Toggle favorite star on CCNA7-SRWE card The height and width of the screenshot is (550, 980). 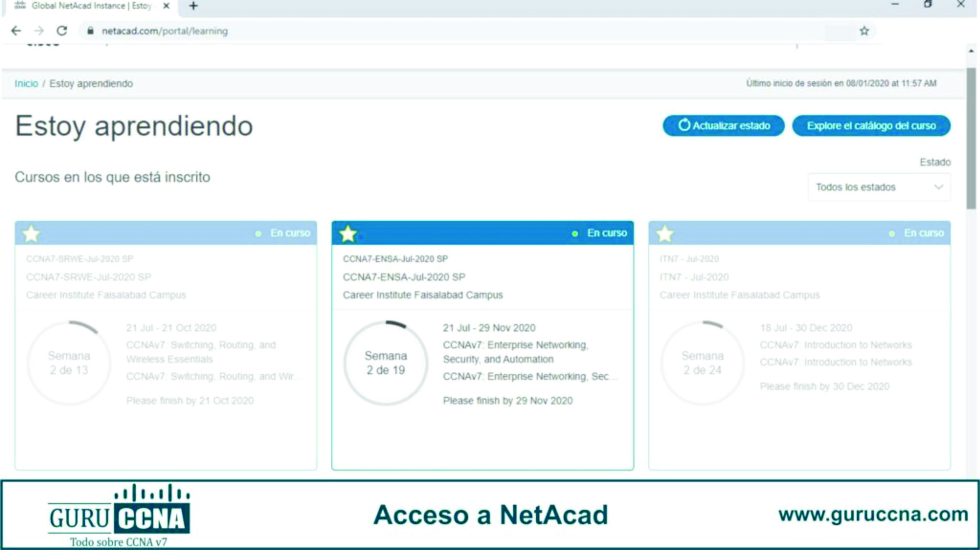[x=31, y=234]
